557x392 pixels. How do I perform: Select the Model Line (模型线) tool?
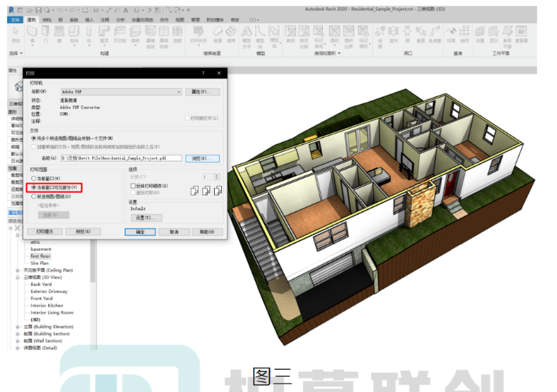point(260,37)
